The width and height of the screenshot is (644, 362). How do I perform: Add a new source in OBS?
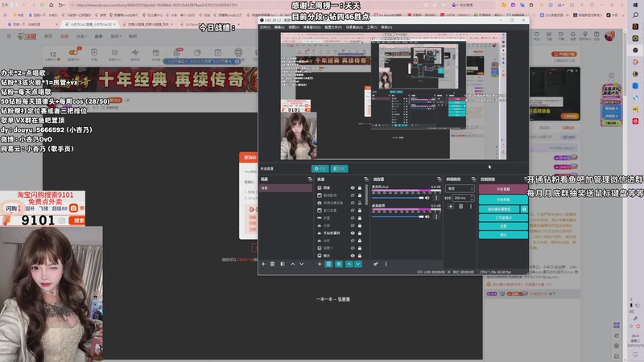click(x=320, y=264)
